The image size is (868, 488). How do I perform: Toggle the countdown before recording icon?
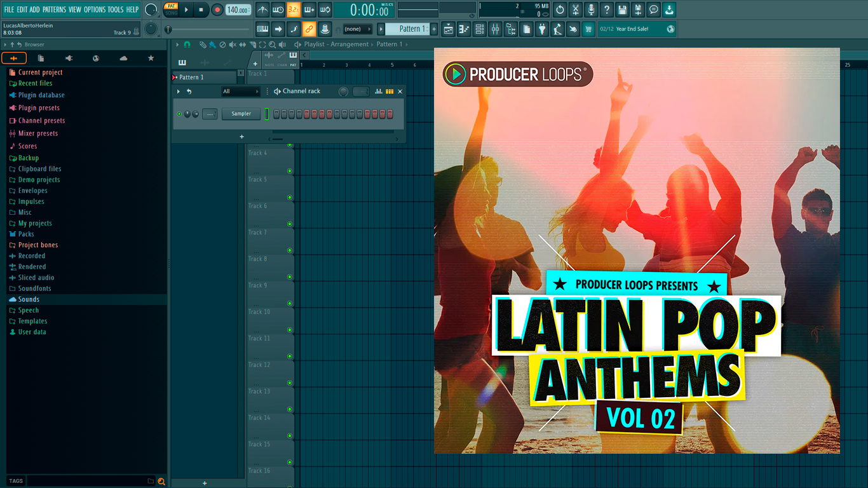coord(294,10)
